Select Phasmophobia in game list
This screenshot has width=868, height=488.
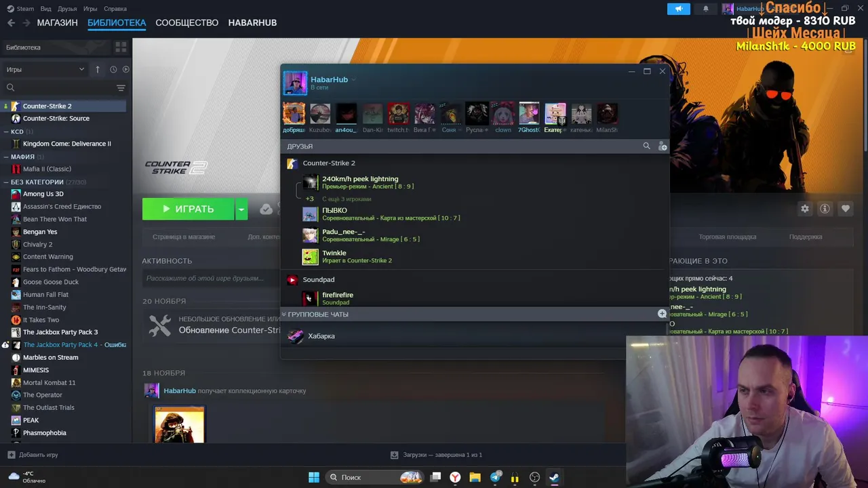tap(44, 432)
